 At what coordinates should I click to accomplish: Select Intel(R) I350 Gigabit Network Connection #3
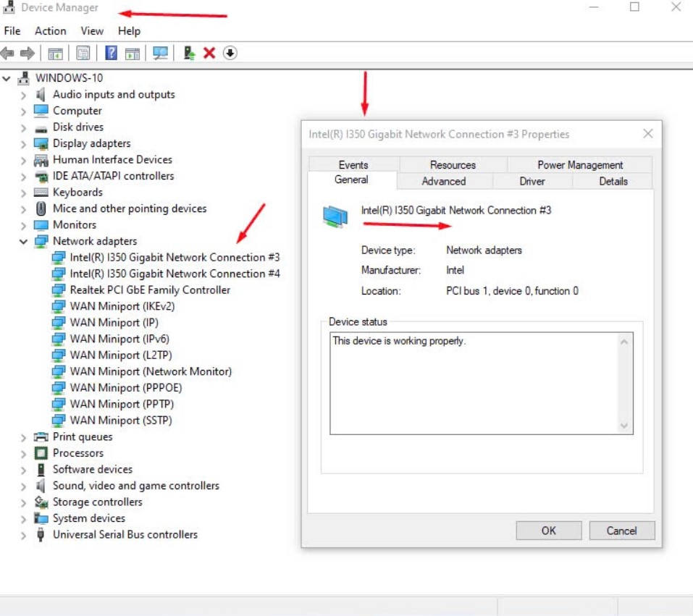(x=175, y=257)
